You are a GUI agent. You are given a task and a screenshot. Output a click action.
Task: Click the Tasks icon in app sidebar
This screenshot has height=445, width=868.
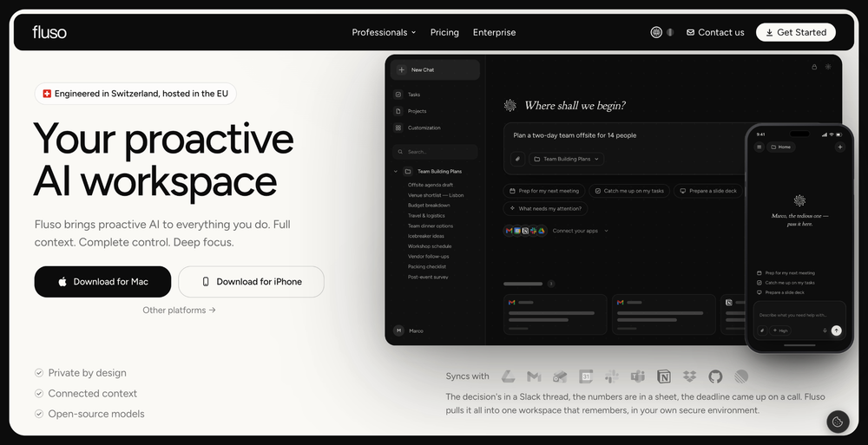click(x=398, y=95)
